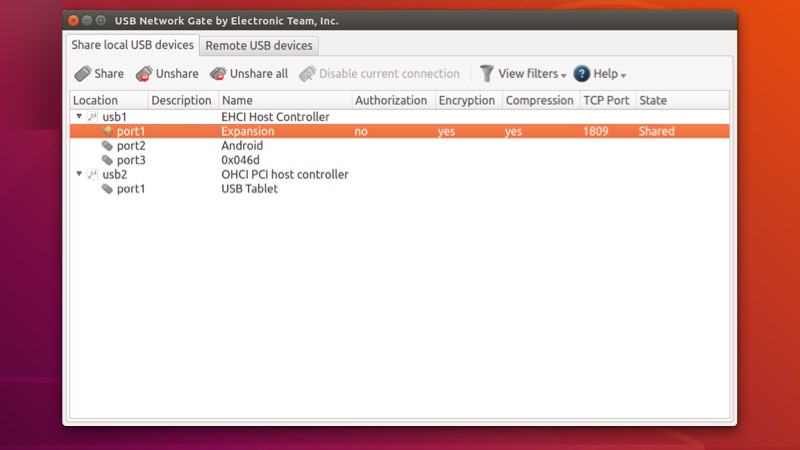
Task: Sort by Description column header
Action: pos(183,100)
